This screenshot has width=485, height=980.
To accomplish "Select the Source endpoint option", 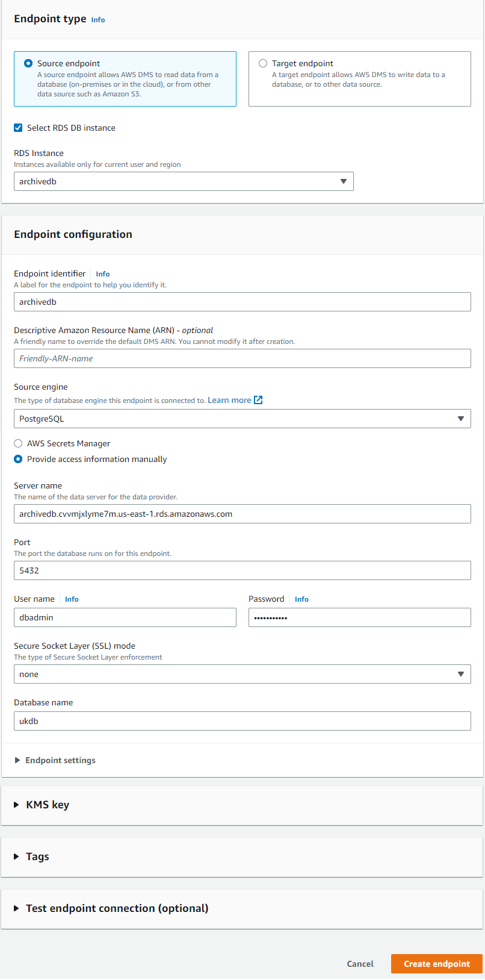I will coord(28,63).
